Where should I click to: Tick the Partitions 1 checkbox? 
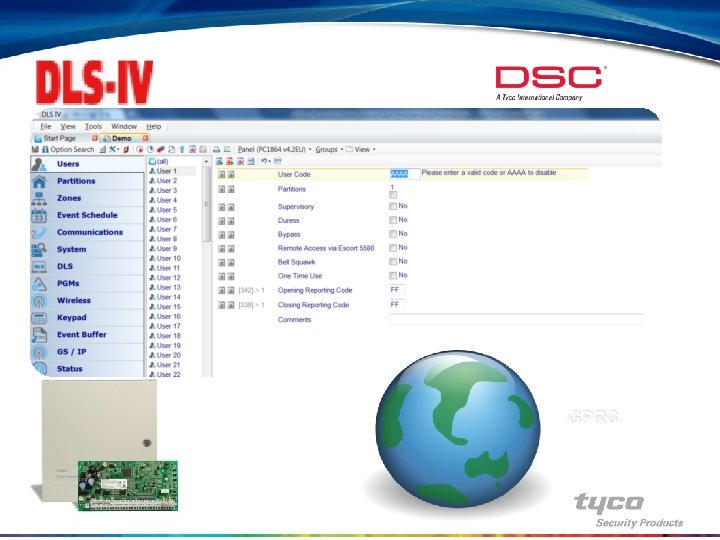pos(393,195)
